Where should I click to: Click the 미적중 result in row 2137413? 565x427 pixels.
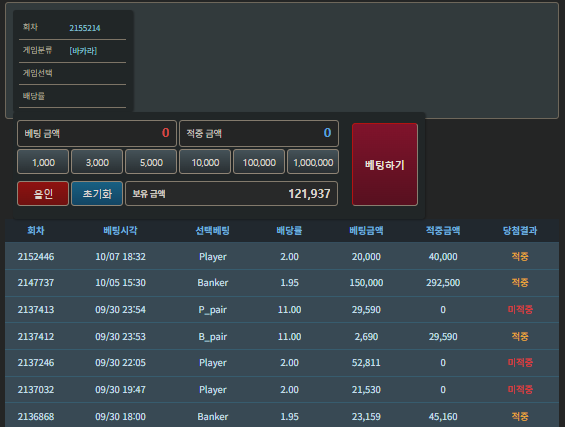tap(520, 310)
